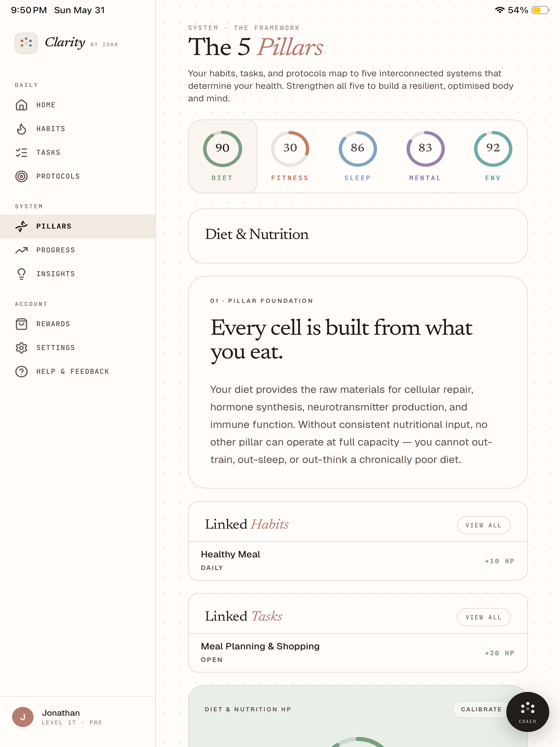Open Insights via the lightbulb icon

21,274
